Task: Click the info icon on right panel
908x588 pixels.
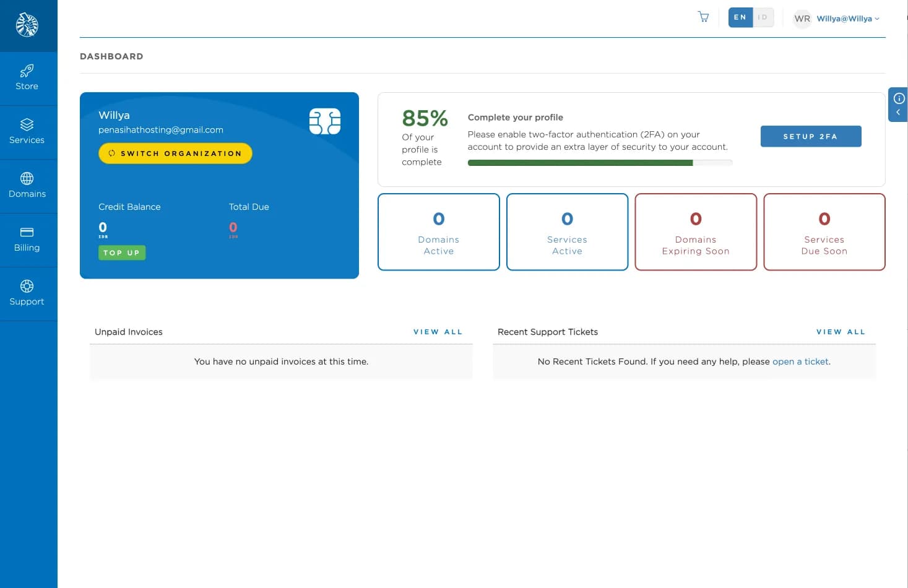Action: tap(899, 98)
